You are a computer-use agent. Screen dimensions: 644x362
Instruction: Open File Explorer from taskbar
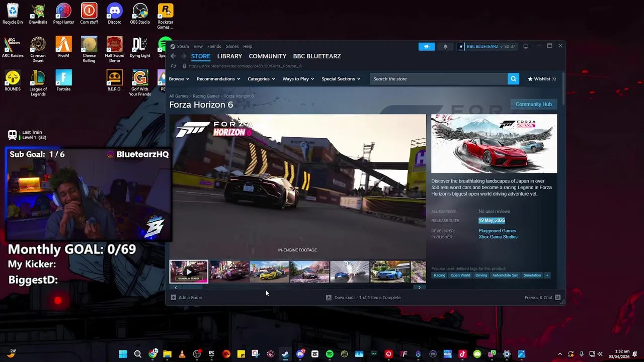[x=167, y=354]
